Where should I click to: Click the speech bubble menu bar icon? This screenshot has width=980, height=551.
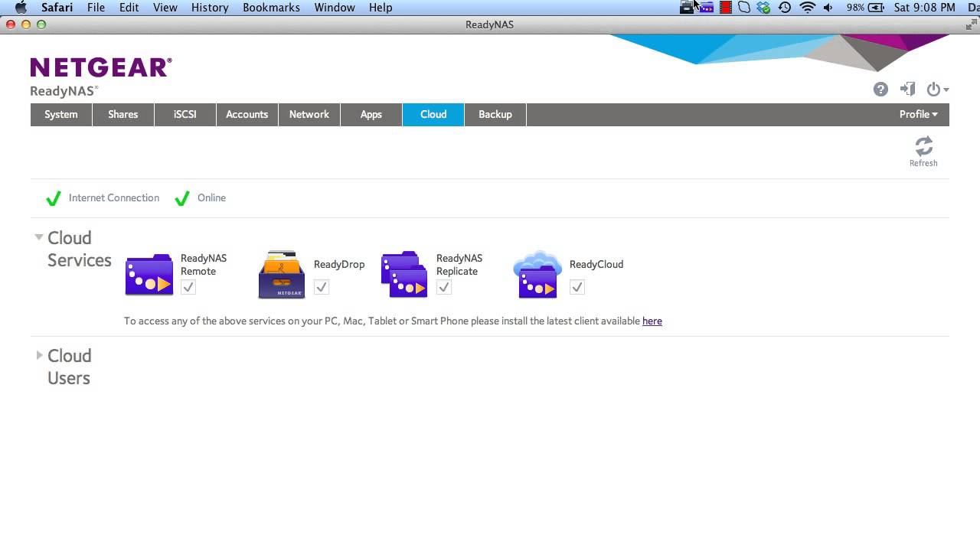(x=744, y=8)
